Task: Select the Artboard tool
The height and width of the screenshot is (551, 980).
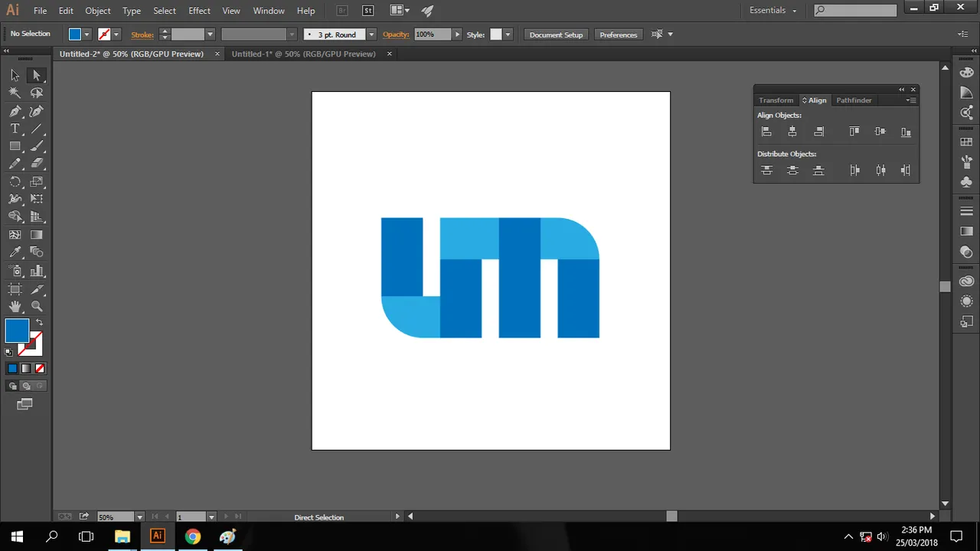Action: (x=15, y=289)
